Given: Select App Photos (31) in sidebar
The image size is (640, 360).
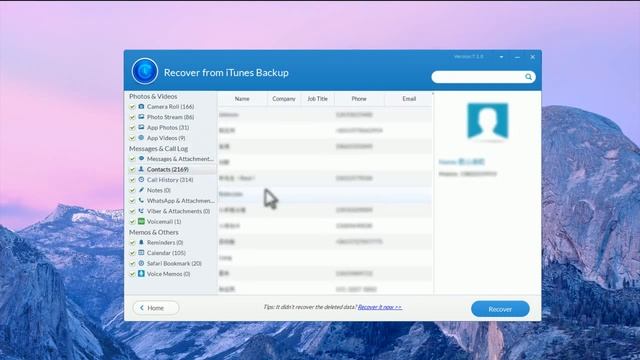Looking at the screenshot, I should [x=168, y=127].
